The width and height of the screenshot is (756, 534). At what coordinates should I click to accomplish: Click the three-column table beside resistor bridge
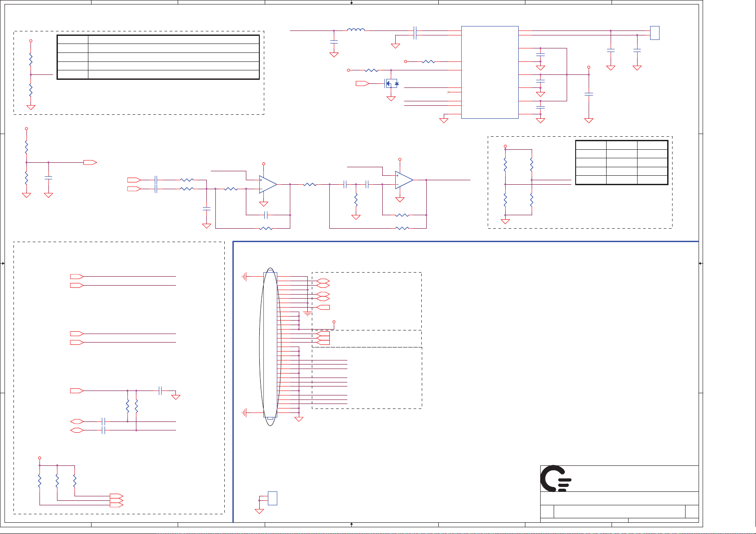click(622, 162)
